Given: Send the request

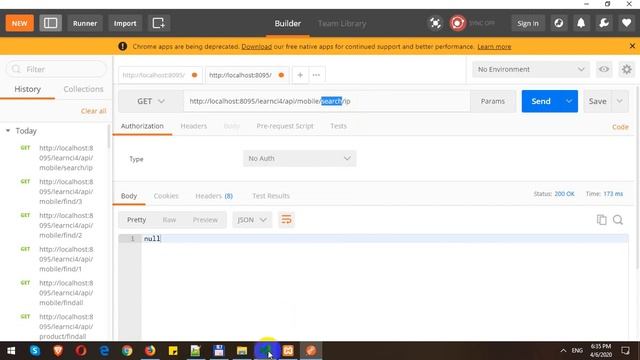Looking at the screenshot, I should point(541,101).
